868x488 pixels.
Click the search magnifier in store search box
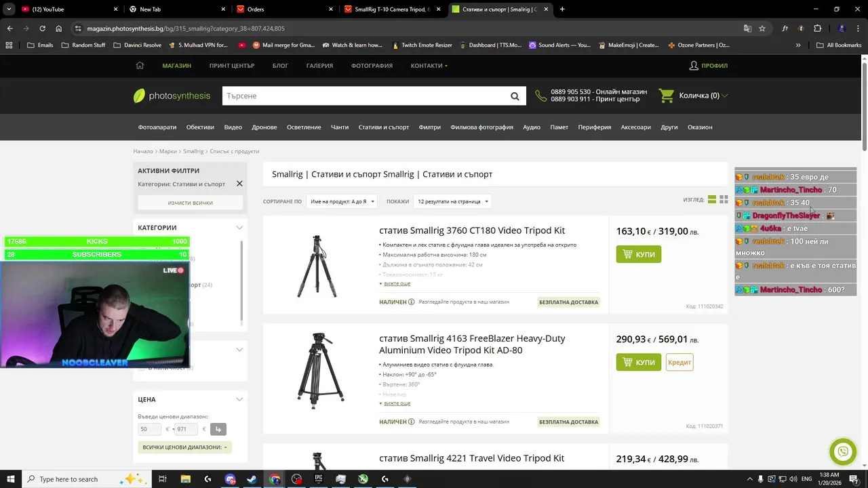click(515, 96)
